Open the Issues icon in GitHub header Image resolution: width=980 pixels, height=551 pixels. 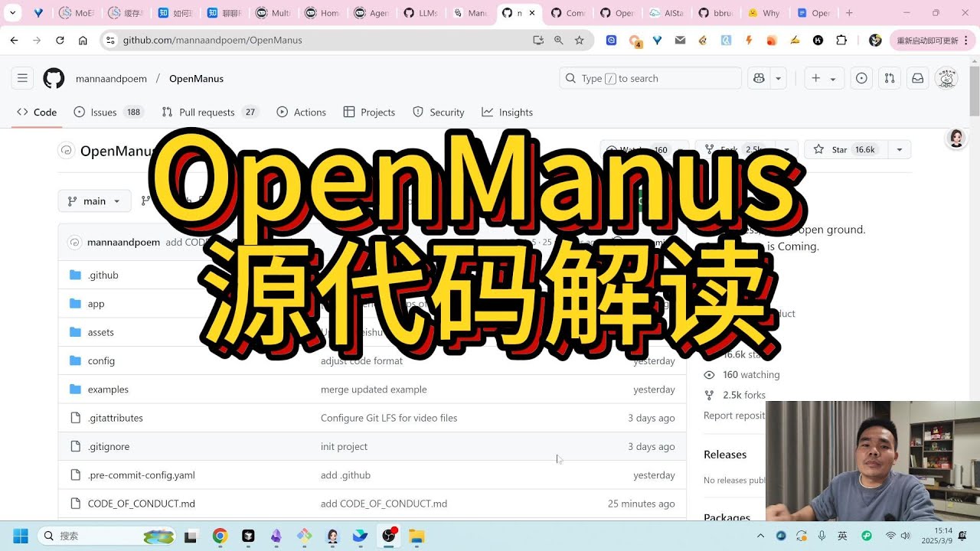tap(861, 78)
